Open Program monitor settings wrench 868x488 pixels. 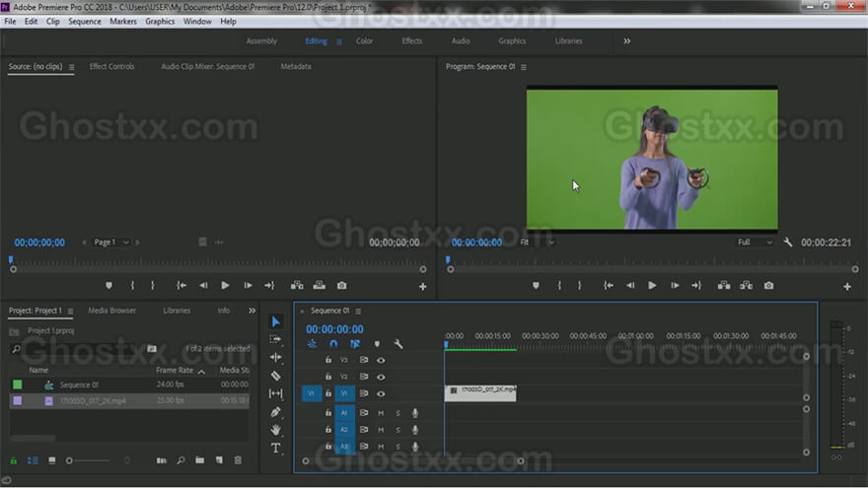[x=788, y=243]
